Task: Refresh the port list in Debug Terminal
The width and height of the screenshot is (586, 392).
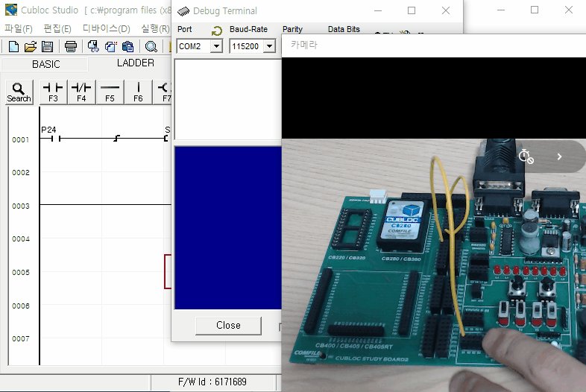Action: pyautogui.click(x=216, y=31)
